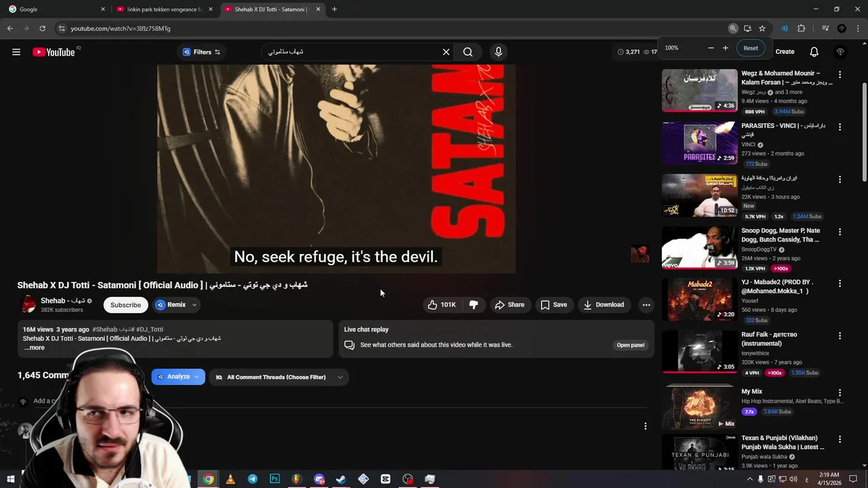The width and height of the screenshot is (868, 488).
Task: Download the video
Action: click(604, 305)
